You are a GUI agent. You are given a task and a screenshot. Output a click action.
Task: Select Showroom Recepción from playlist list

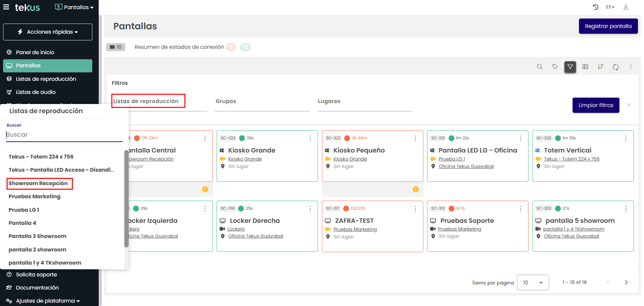(x=38, y=183)
